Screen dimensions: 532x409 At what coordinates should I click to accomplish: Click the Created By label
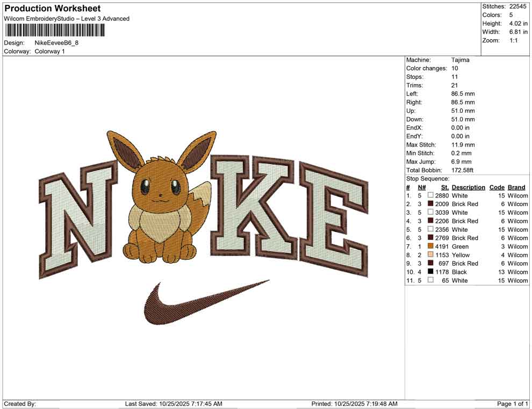(20, 404)
